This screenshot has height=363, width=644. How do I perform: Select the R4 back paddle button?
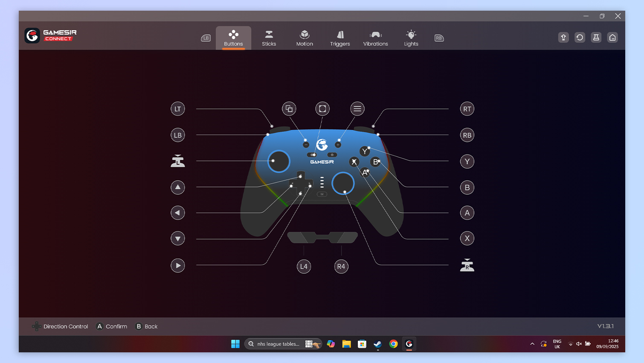click(341, 266)
